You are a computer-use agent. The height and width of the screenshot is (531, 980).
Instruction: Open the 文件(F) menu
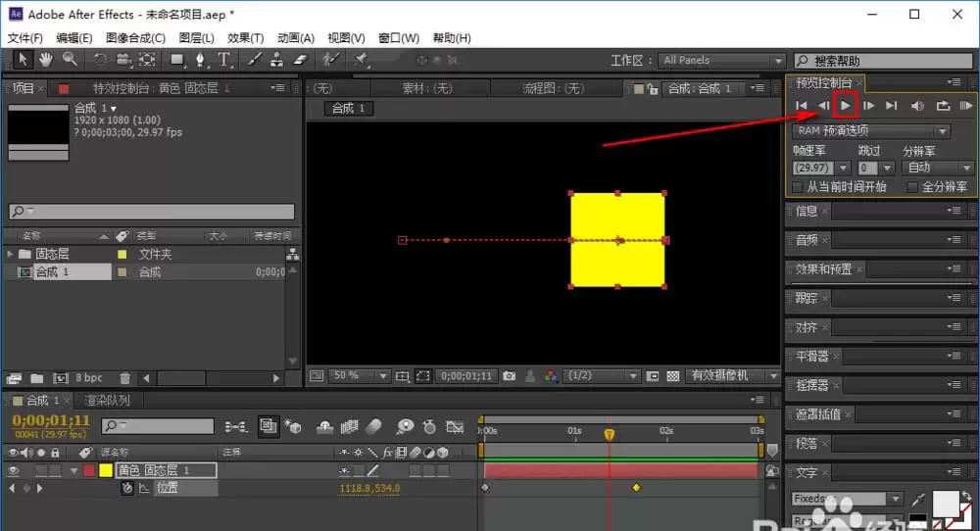(25, 38)
